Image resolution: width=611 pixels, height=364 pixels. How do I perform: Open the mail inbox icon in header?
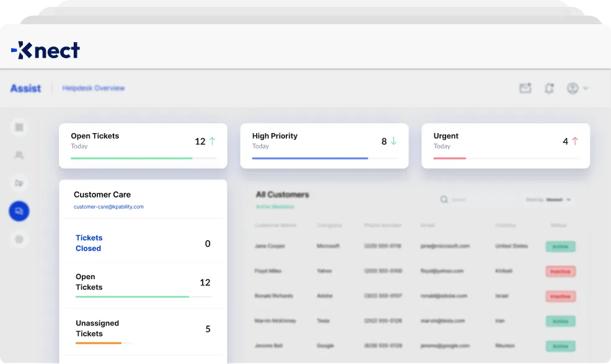pyautogui.click(x=525, y=89)
